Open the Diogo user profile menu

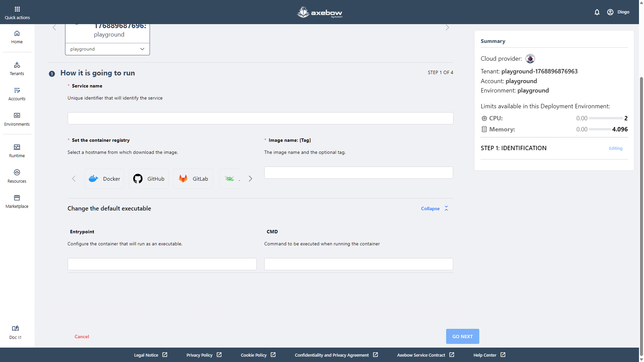click(x=618, y=12)
